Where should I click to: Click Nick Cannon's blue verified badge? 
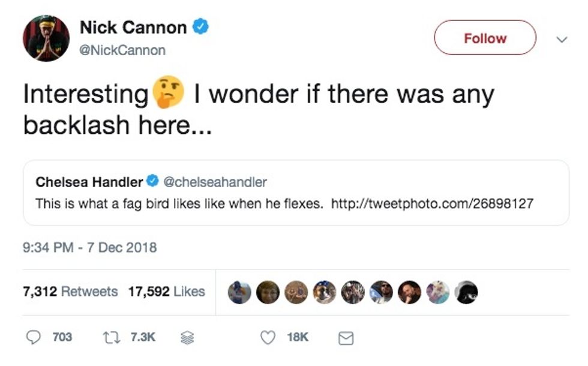(200, 27)
